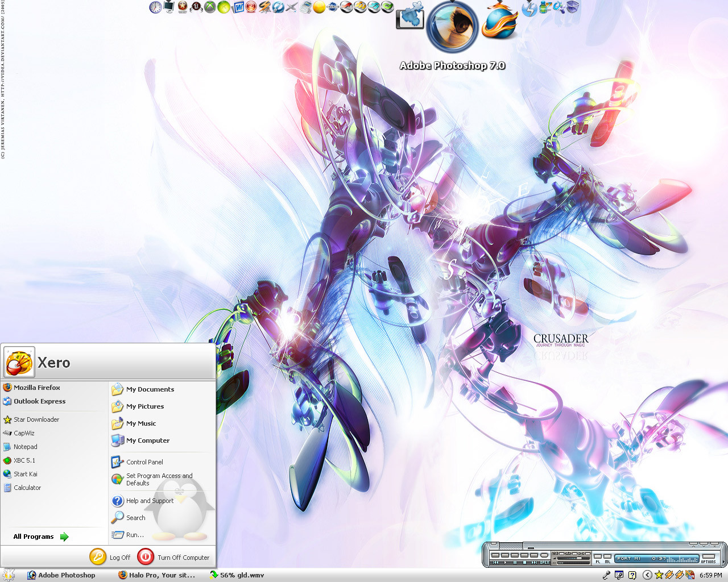Open the blue lightning globe dock icon

point(530,9)
